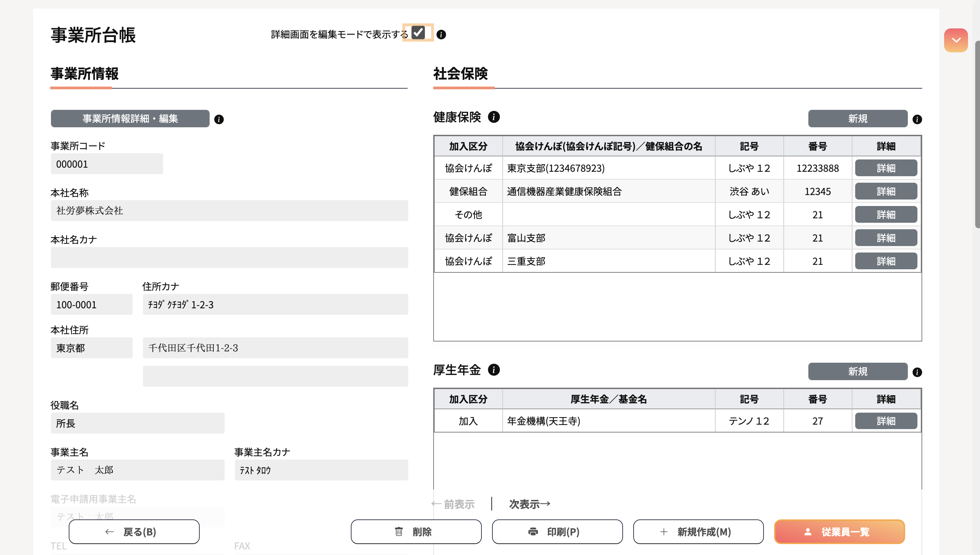Select cell 健保組合 in 加入区分 column
Viewport: 980px width, 555px height.
coord(468,191)
